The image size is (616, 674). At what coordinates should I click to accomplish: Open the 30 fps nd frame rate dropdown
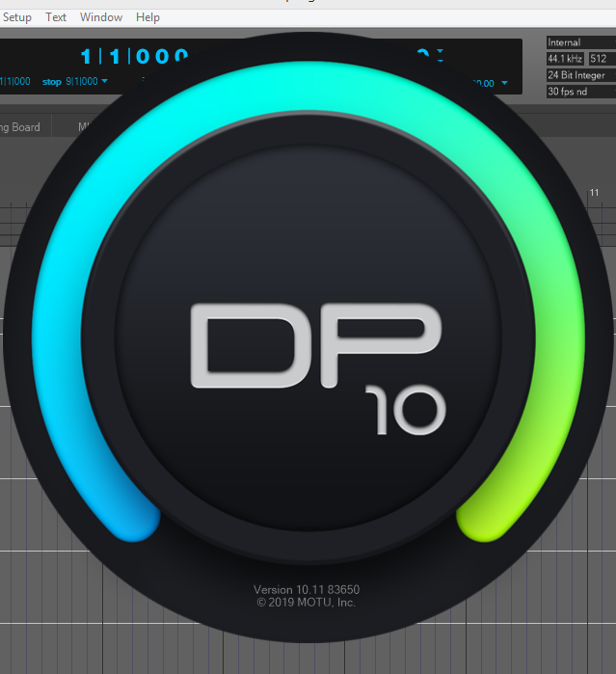point(581,92)
